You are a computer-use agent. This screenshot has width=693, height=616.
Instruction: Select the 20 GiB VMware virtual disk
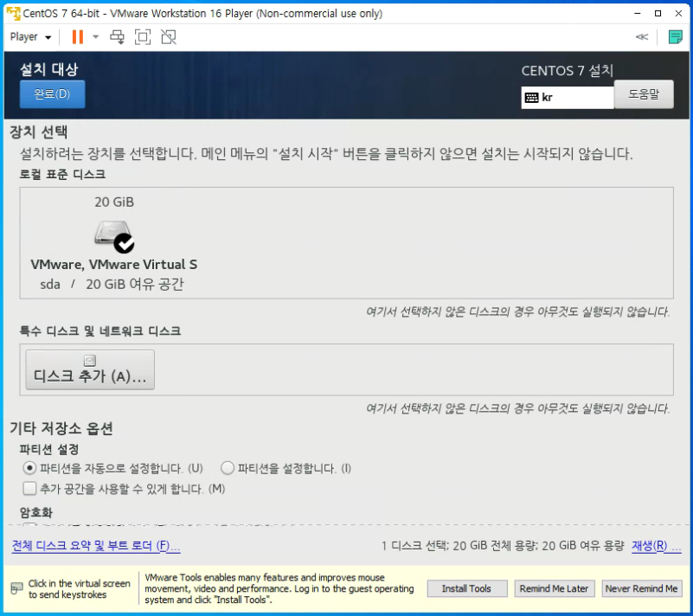coord(114,243)
